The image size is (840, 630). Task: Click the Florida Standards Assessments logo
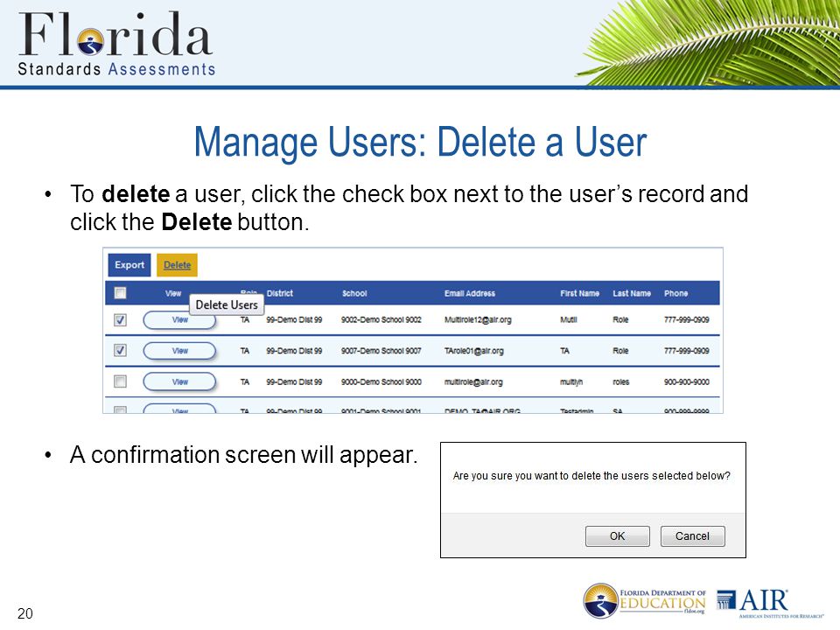[x=116, y=44]
